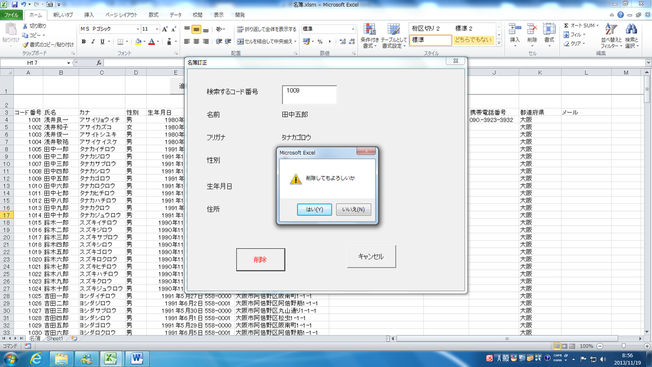Open the ページレイアウト ribbon tab
The image size is (652, 367).
click(x=121, y=15)
